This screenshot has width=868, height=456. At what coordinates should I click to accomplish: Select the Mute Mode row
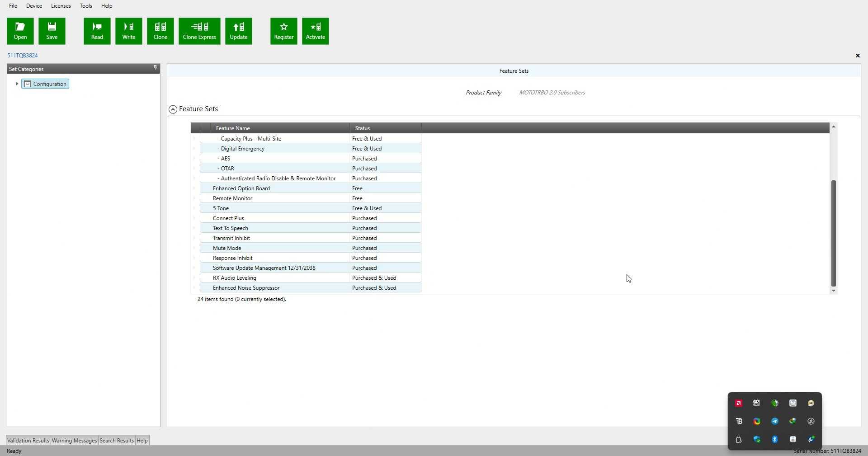coord(311,248)
